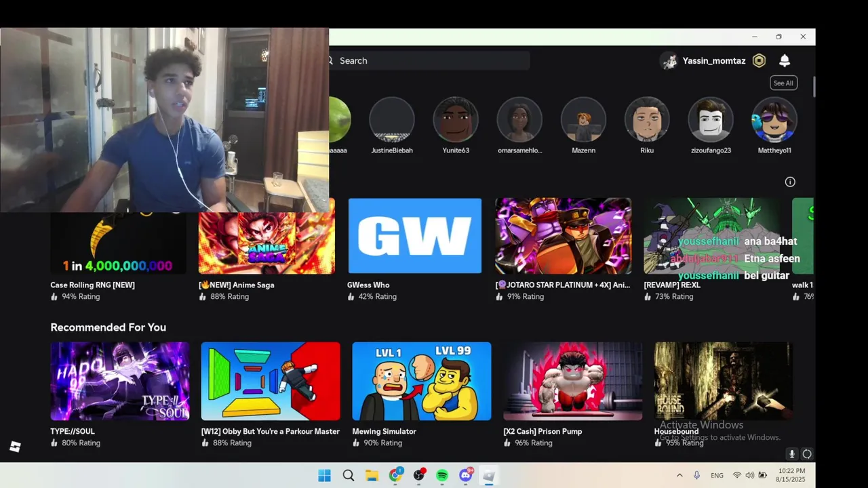
Task: Open Prison Pump game thumbnail
Action: tap(573, 381)
